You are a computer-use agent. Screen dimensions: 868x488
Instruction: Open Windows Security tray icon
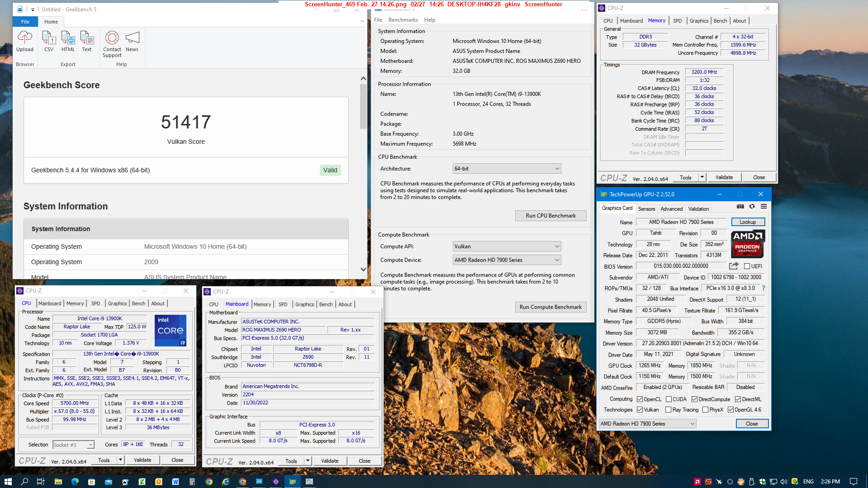(763, 482)
